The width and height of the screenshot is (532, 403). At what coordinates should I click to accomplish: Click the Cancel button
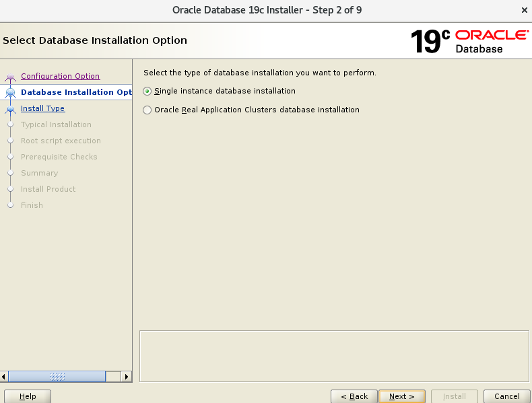tap(506, 396)
